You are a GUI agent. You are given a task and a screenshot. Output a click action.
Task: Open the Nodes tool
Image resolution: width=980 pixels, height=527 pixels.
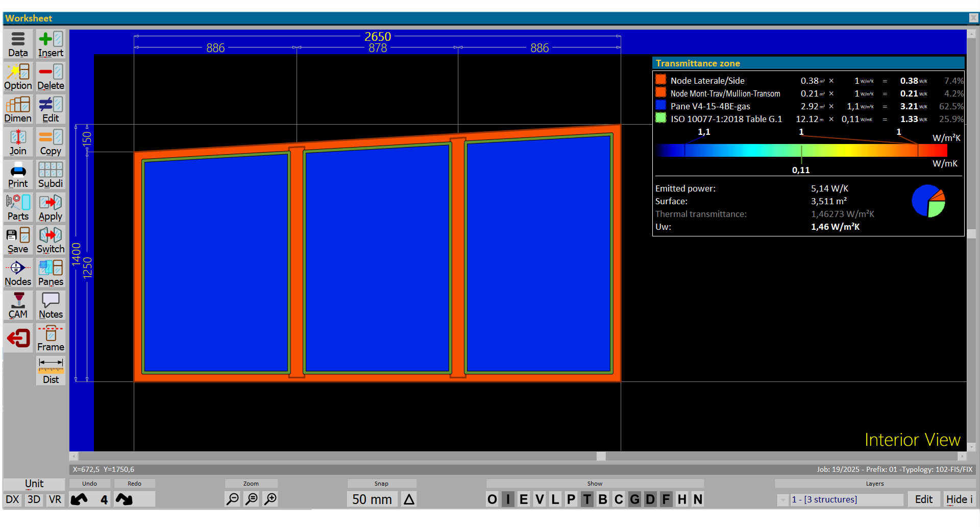point(18,273)
